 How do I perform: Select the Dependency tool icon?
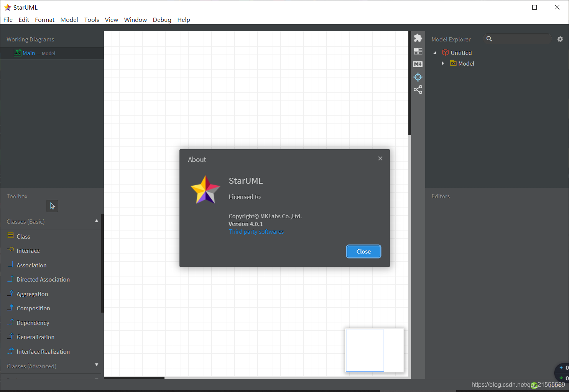(11, 322)
